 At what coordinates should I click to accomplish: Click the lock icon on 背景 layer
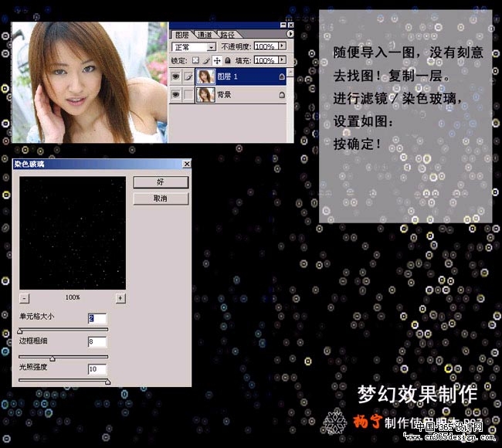281,95
